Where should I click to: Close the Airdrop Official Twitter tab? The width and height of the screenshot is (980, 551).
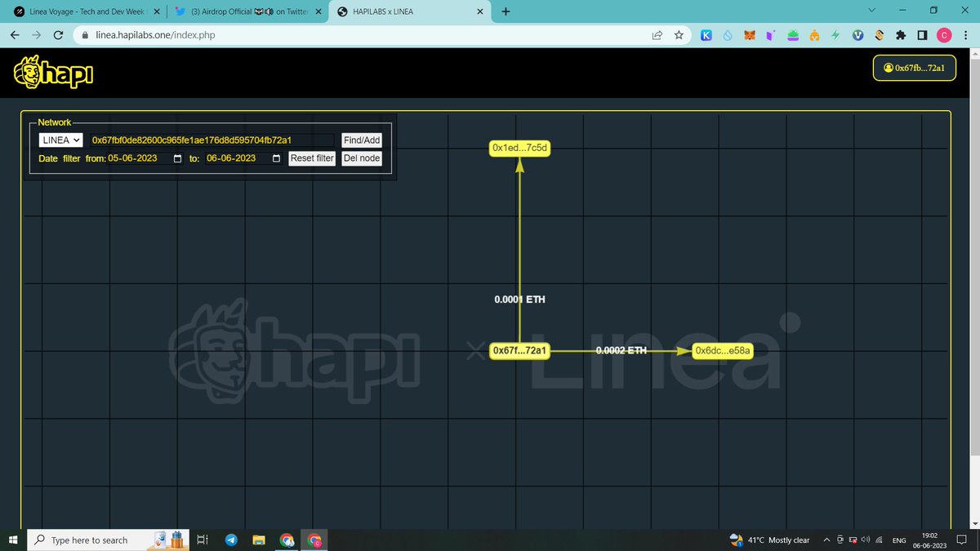tap(318, 11)
